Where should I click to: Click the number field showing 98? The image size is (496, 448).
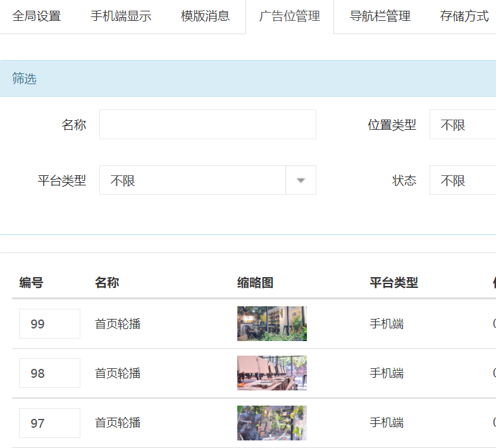click(49, 373)
